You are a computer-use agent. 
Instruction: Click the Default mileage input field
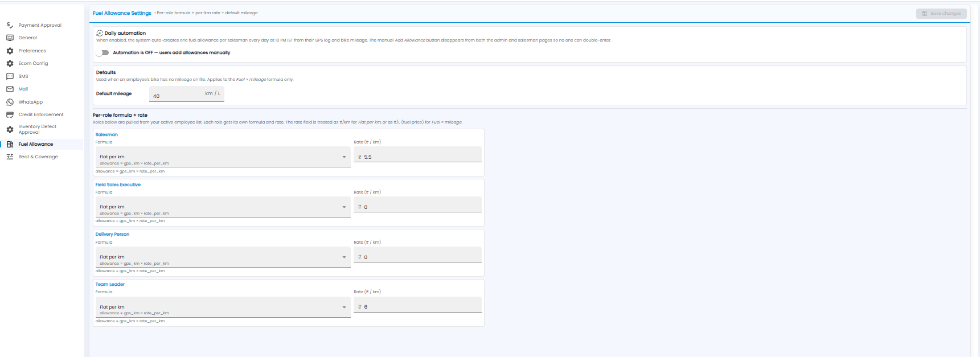[x=187, y=94]
